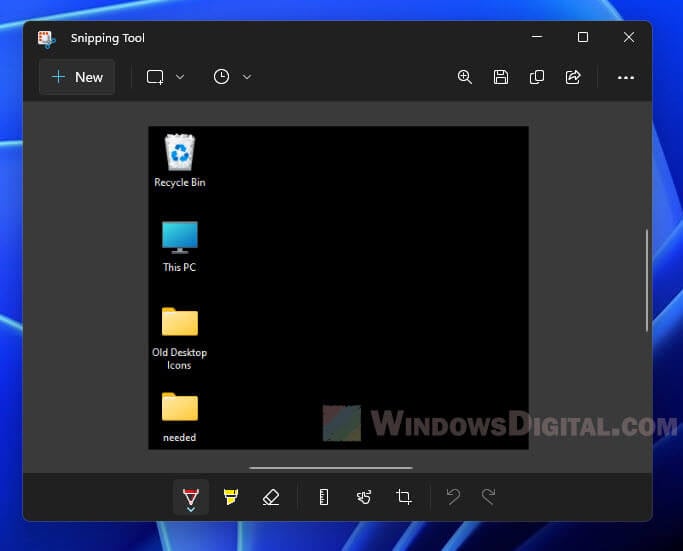Select the Image crop tool

tap(404, 497)
